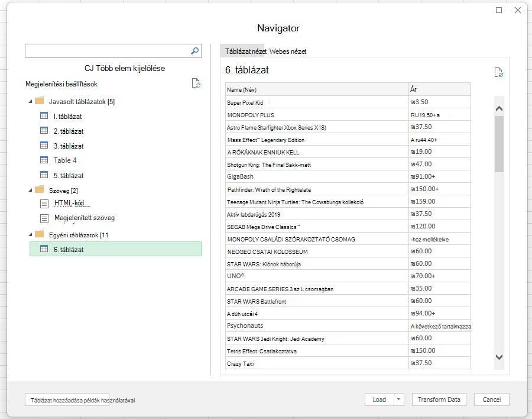The width and height of the screenshot is (532, 419).
Task: Click the price cell showing 159.00
Action: pyautogui.click(x=440, y=202)
